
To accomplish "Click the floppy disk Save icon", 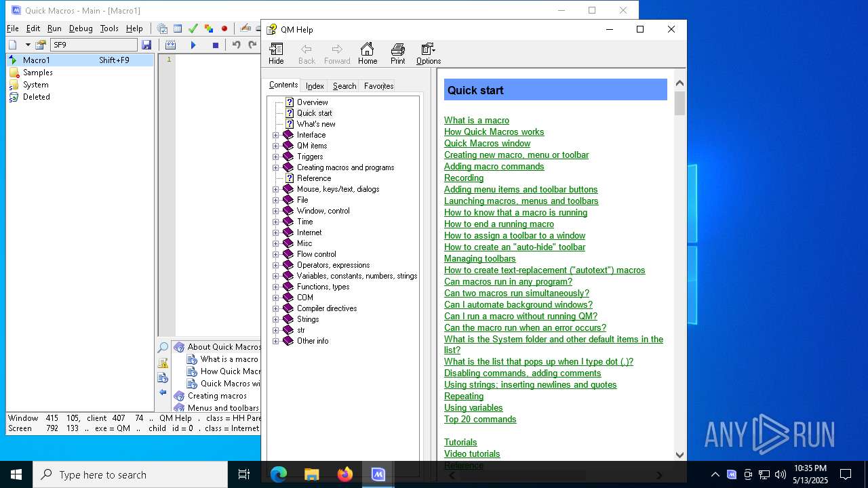I will click(146, 45).
